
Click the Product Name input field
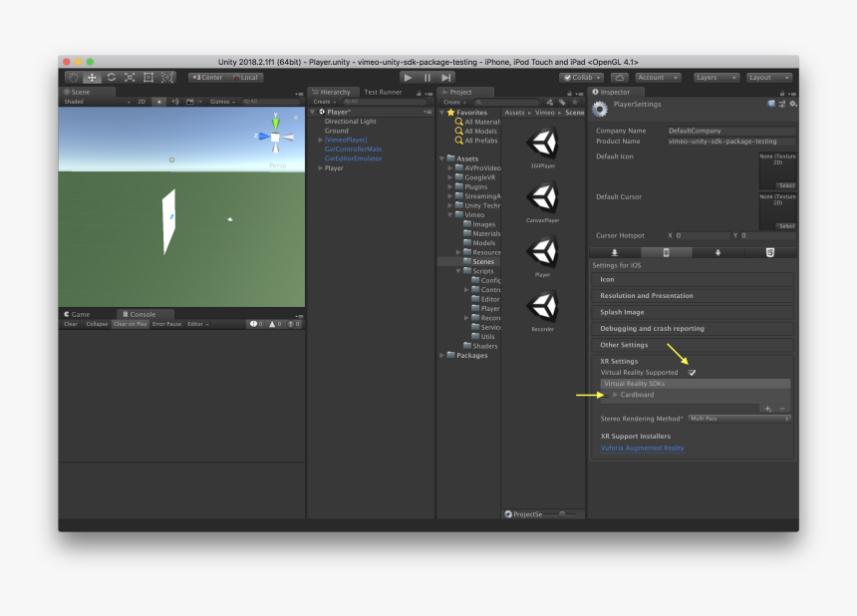point(730,142)
